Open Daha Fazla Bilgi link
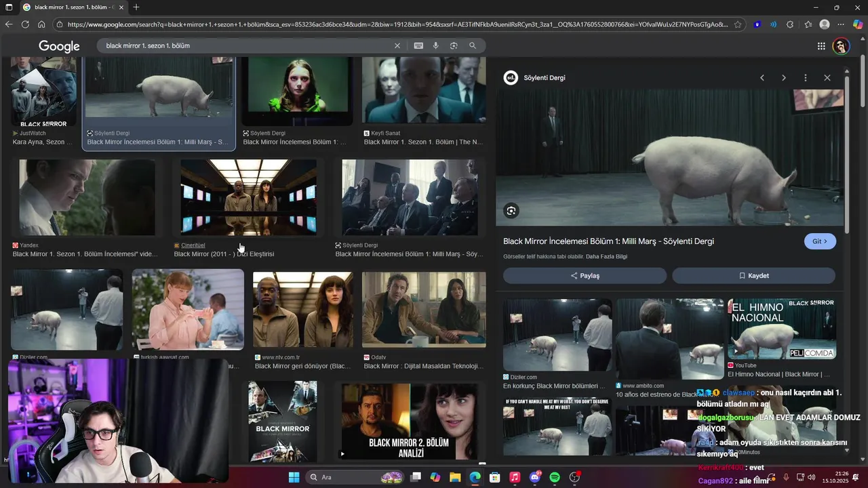 (606, 257)
